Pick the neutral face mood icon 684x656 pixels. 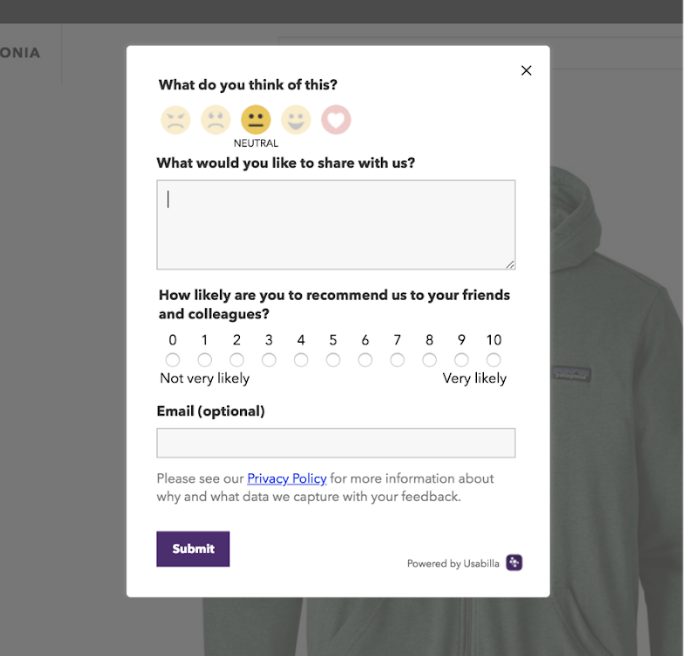click(x=256, y=121)
